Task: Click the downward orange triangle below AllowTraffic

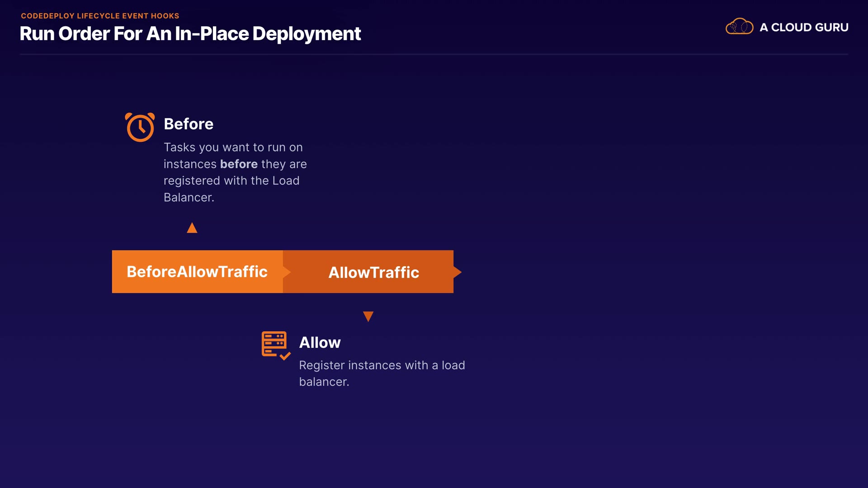Action: pos(368,316)
